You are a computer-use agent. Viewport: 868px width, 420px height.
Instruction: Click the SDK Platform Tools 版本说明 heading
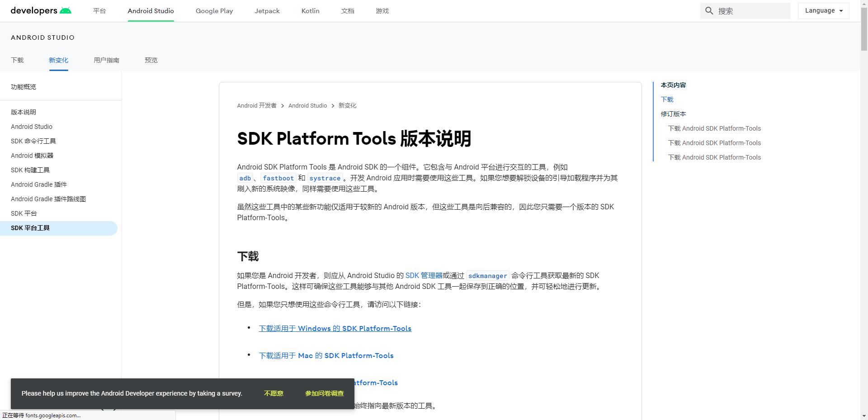pos(354,138)
